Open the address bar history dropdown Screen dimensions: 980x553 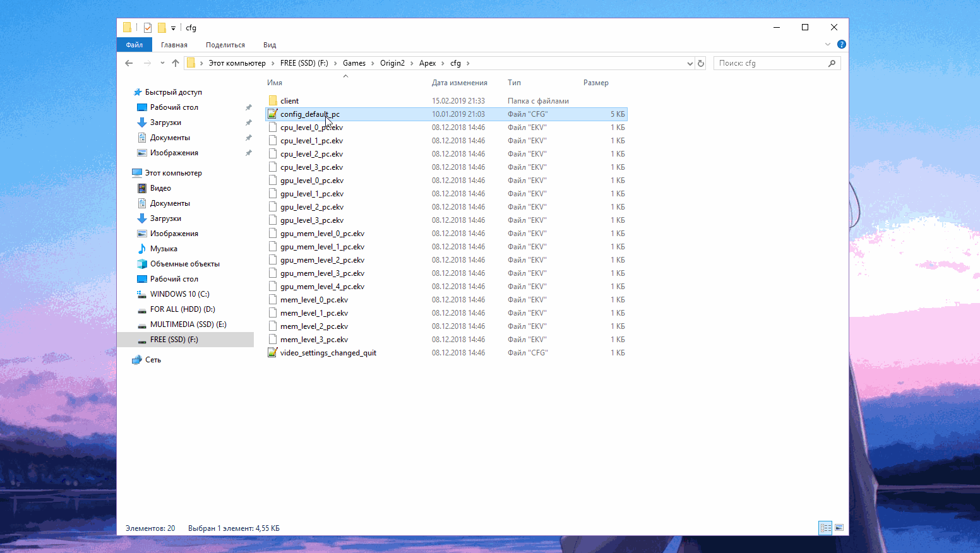pyautogui.click(x=690, y=63)
